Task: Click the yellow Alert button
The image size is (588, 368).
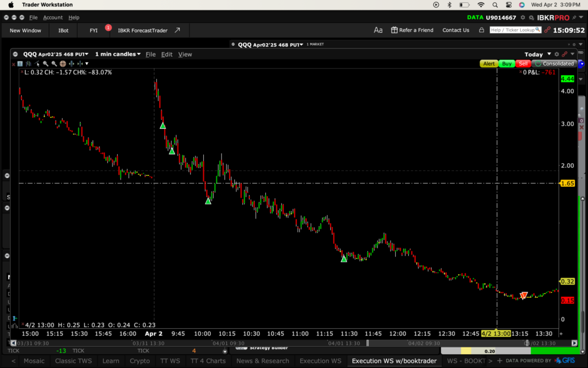Action: pyautogui.click(x=489, y=64)
